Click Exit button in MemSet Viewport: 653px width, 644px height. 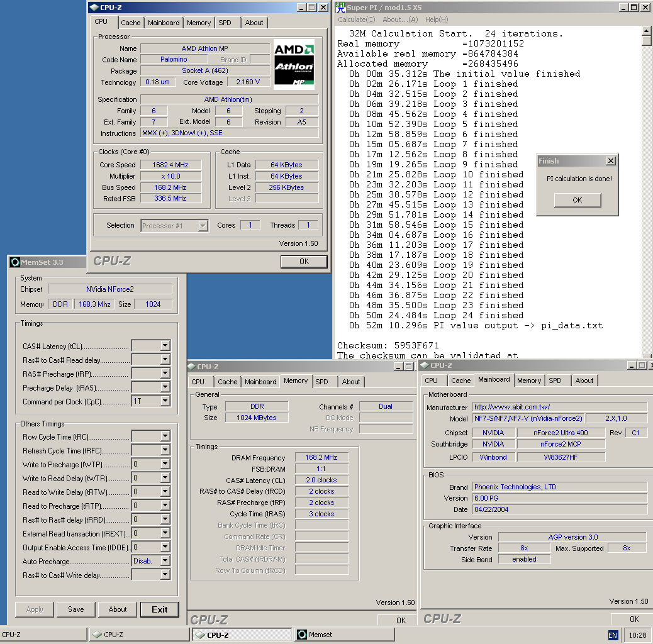point(160,609)
